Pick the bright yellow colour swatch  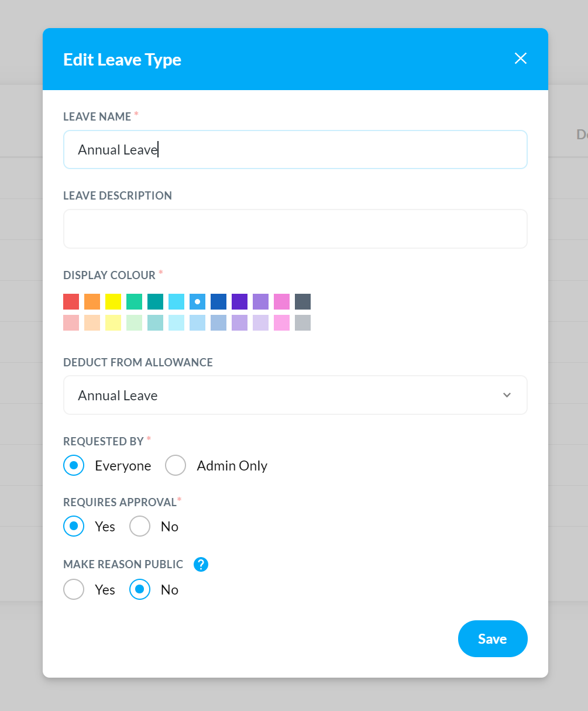coord(114,302)
